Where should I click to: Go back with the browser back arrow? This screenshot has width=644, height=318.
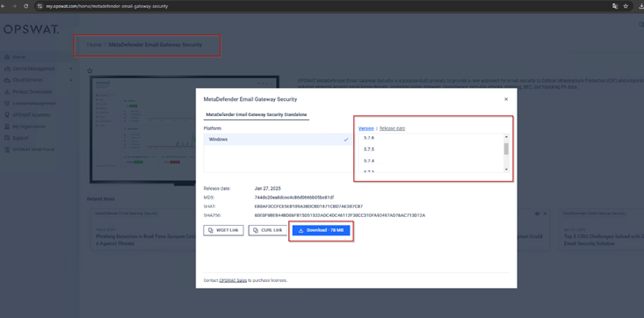[4, 6]
